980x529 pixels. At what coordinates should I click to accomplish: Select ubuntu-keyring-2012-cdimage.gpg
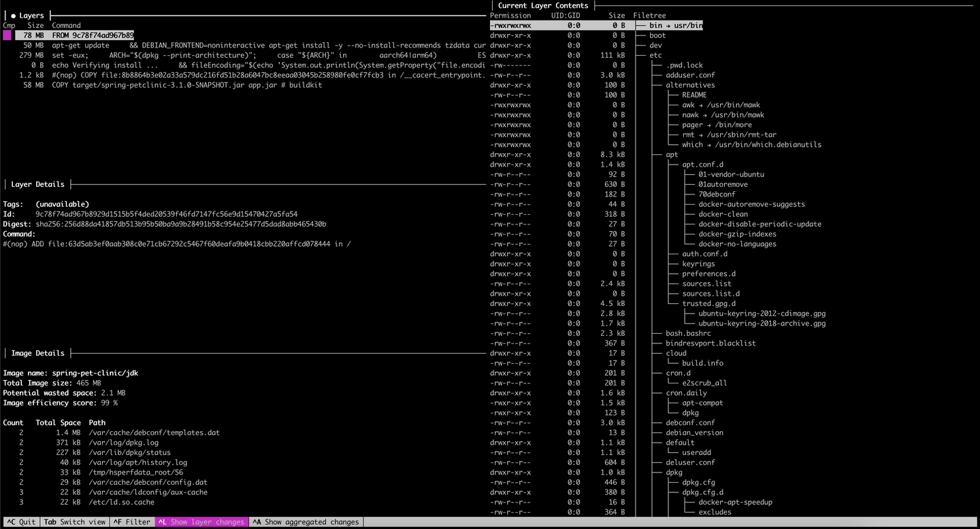pos(762,313)
